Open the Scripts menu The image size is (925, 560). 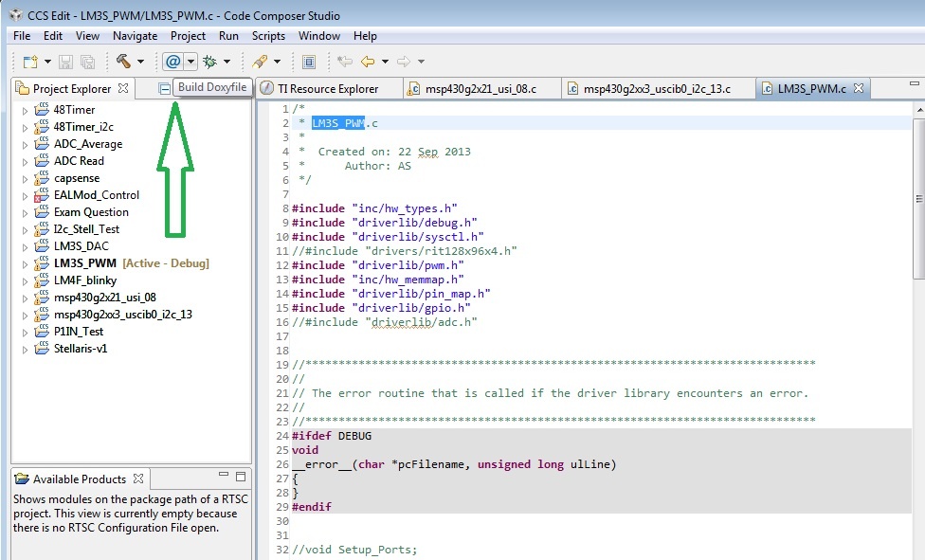coord(268,36)
